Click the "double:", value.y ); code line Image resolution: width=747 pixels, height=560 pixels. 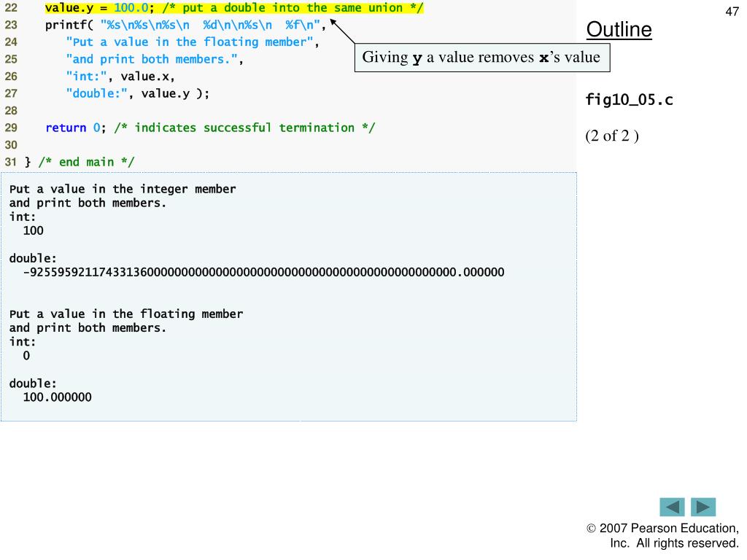tap(138, 93)
